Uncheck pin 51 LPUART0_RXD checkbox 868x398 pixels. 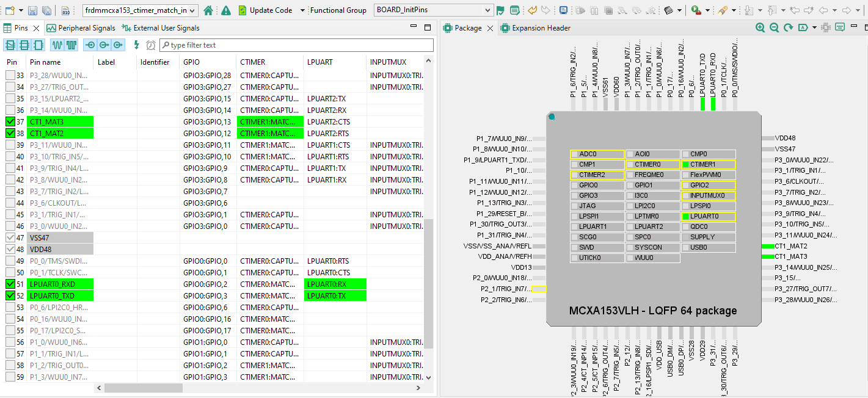click(10, 284)
